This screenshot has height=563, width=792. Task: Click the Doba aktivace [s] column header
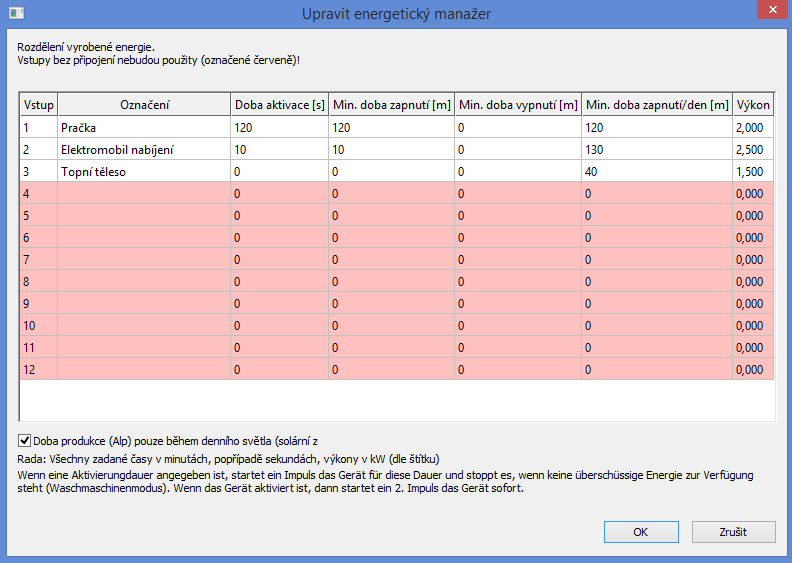279,105
